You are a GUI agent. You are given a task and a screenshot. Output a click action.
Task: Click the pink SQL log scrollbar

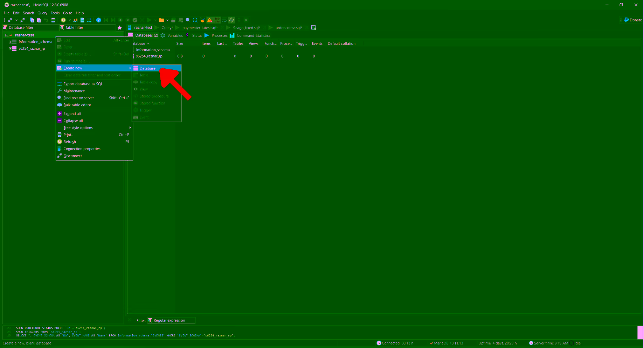[640, 333]
